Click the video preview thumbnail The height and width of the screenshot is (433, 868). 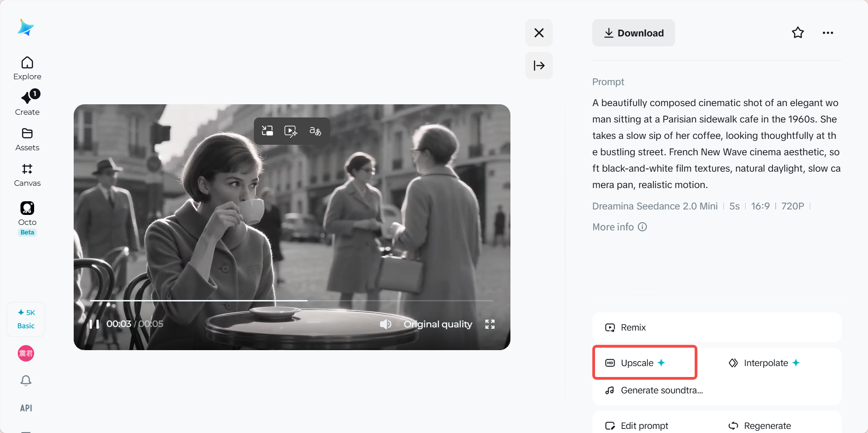[292, 227]
